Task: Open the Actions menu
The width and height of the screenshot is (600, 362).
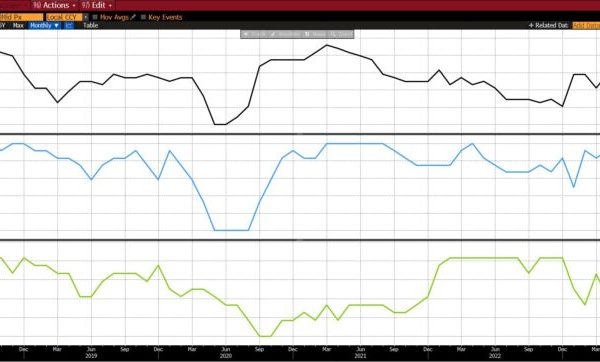Action: [54, 5]
